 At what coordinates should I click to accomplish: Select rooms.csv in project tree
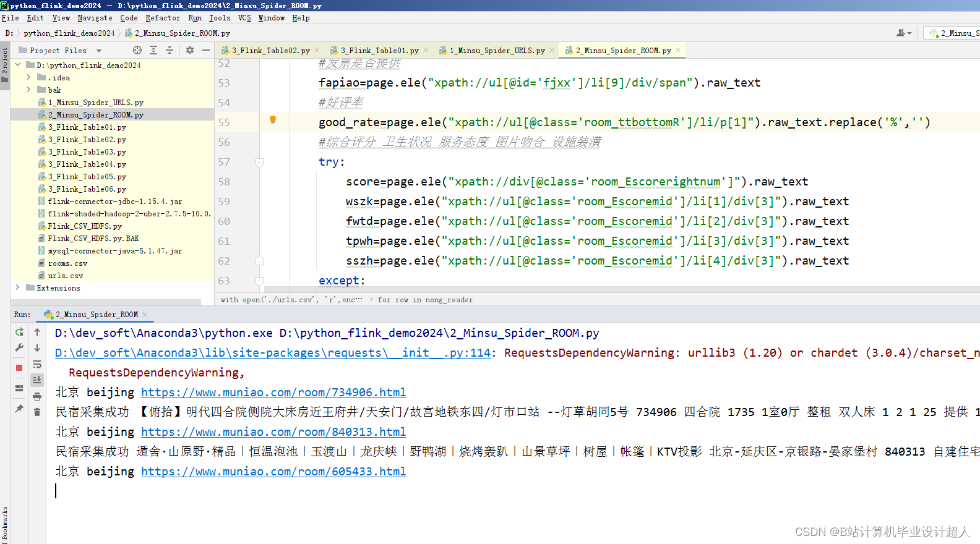(67, 263)
